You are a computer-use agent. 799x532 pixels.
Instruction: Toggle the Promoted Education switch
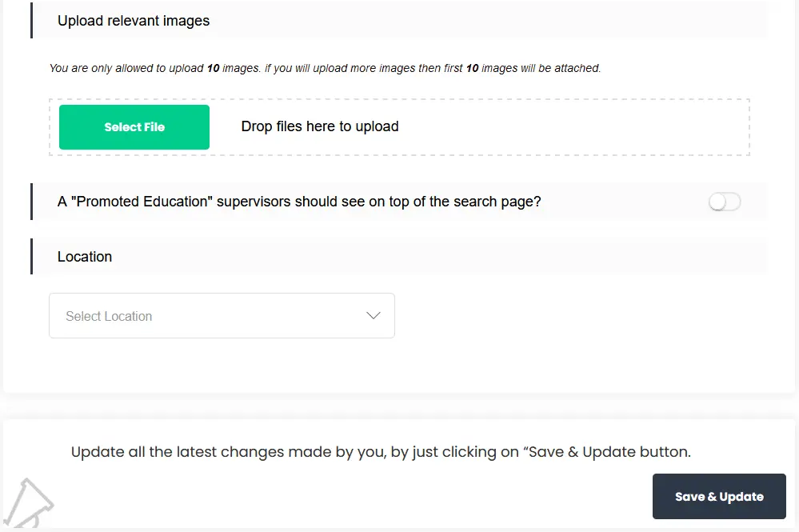724,202
